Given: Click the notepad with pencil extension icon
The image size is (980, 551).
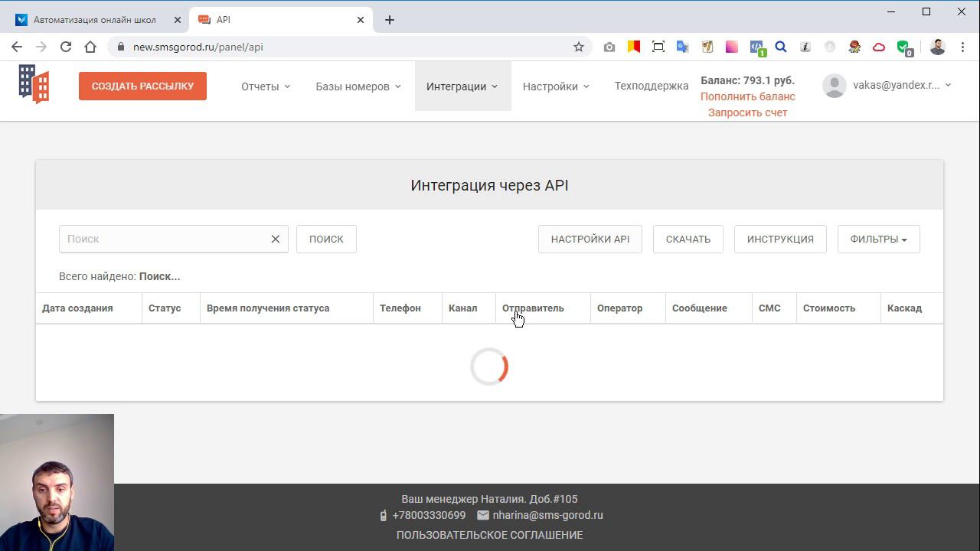Looking at the screenshot, I should click(x=707, y=47).
